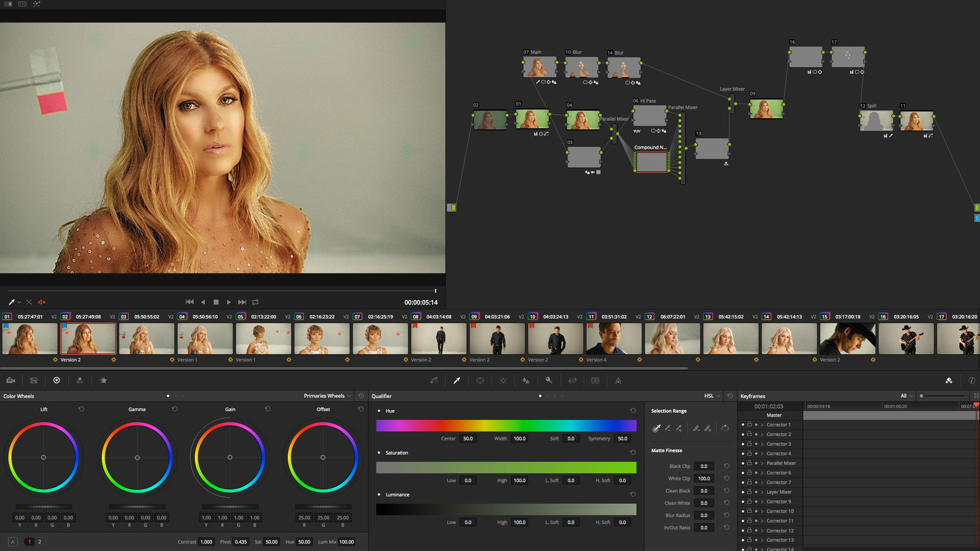Viewport: 980px width, 551px height.
Task: Open the viewer eyedropper options chevron
Action: point(19,302)
